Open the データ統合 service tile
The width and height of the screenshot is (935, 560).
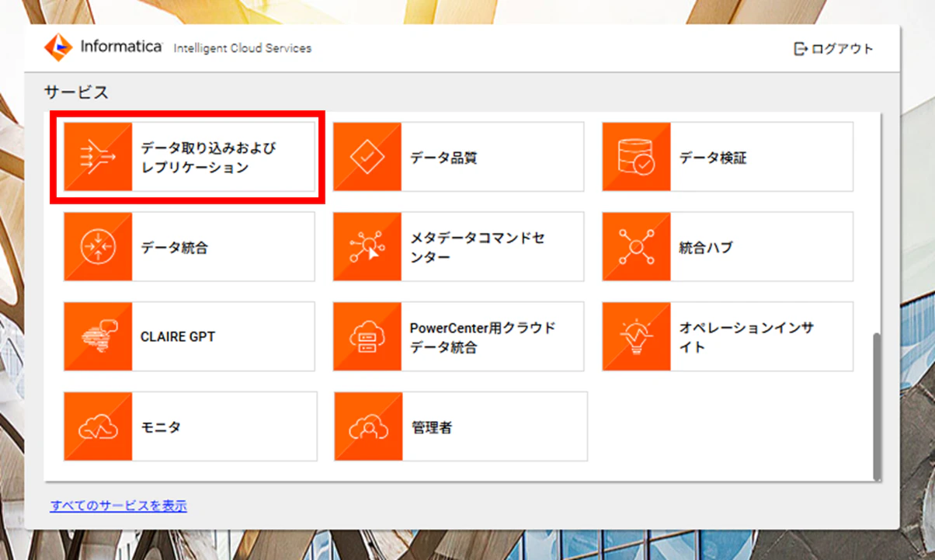coord(189,247)
